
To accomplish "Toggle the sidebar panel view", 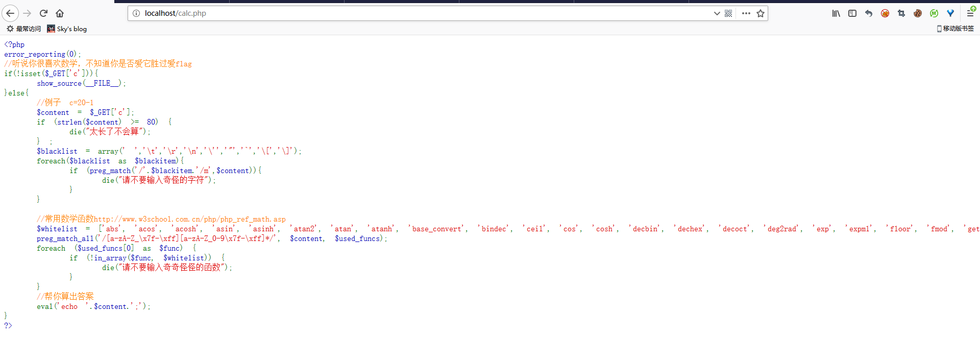I will (x=852, y=13).
